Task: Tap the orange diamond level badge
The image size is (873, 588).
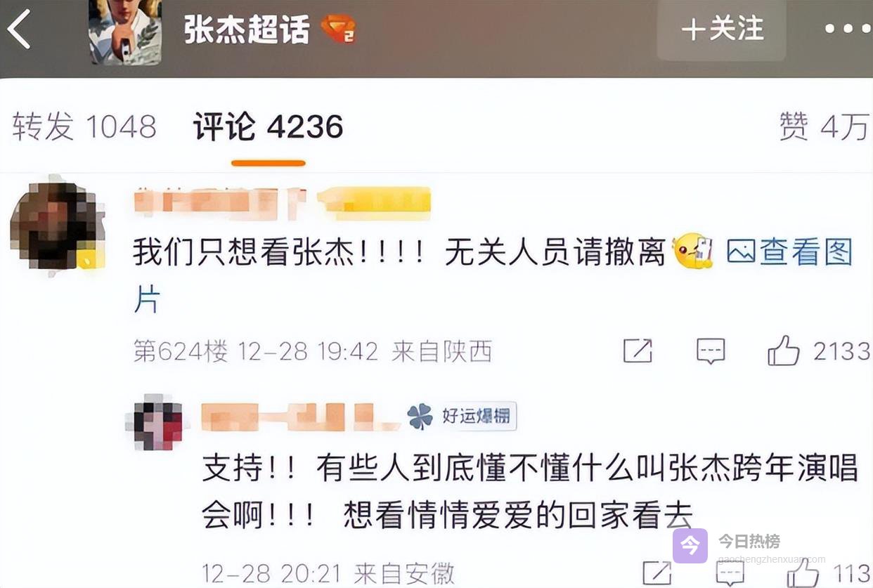Action: (x=339, y=30)
